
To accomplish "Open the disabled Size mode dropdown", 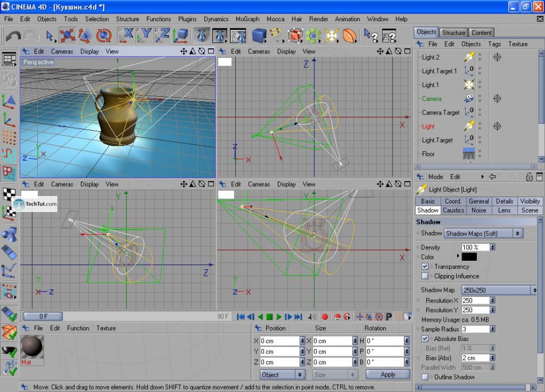I will 335,375.
